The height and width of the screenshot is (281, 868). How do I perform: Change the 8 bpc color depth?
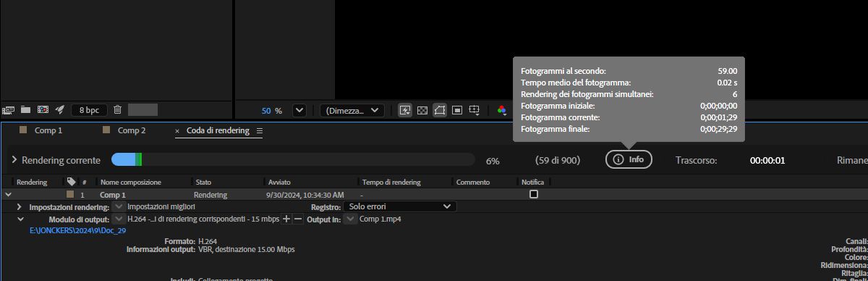pyautogui.click(x=90, y=110)
